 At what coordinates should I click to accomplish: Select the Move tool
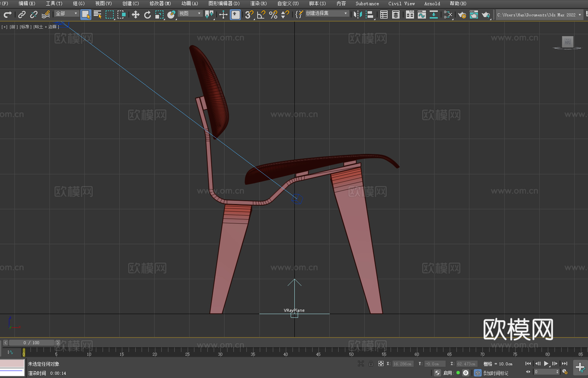click(x=136, y=14)
